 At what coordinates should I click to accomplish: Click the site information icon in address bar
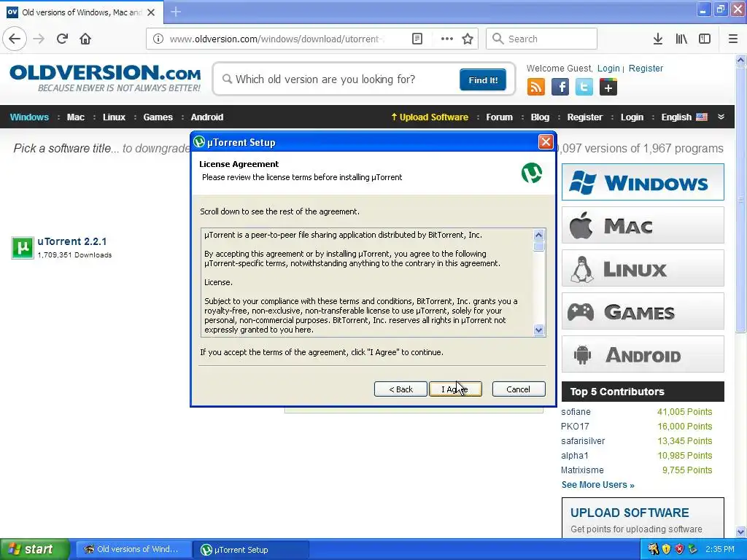pyautogui.click(x=158, y=39)
